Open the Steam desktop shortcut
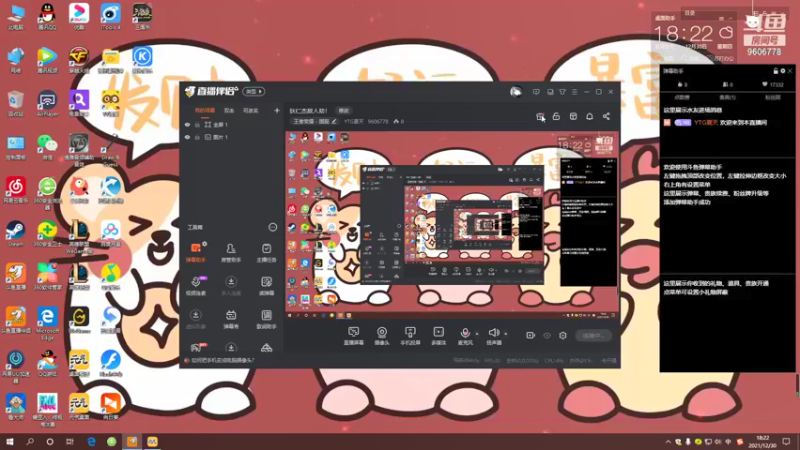This screenshot has width=800, height=450. pyautogui.click(x=15, y=234)
